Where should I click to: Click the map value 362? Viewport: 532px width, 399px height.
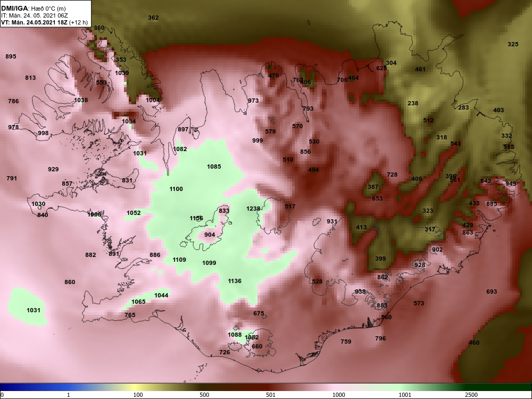[x=153, y=18]
